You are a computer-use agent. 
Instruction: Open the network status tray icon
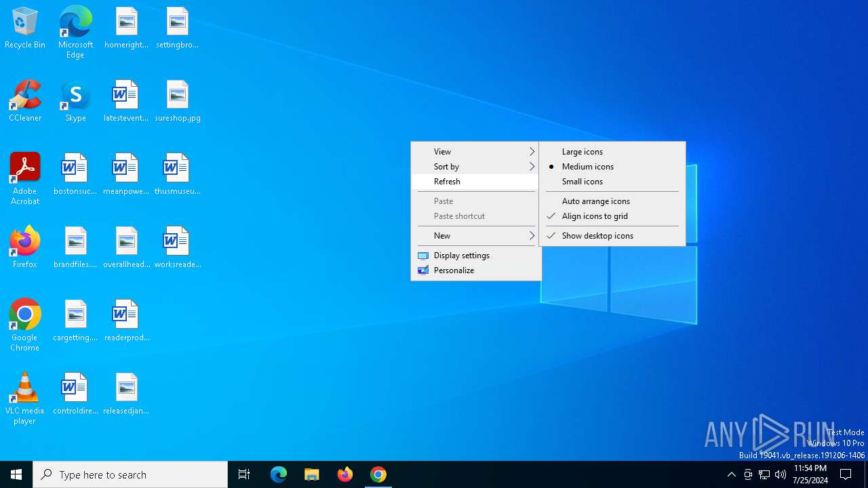[x=764, y=474]
